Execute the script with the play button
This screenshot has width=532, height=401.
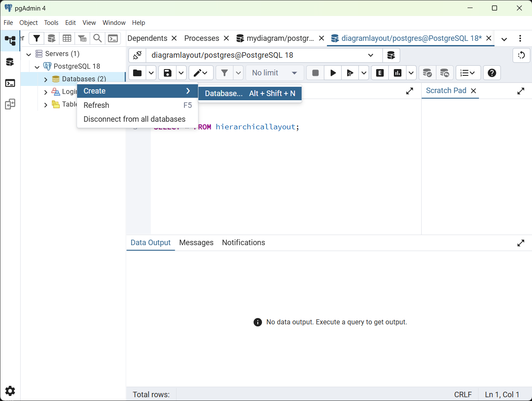pos(333,73)
